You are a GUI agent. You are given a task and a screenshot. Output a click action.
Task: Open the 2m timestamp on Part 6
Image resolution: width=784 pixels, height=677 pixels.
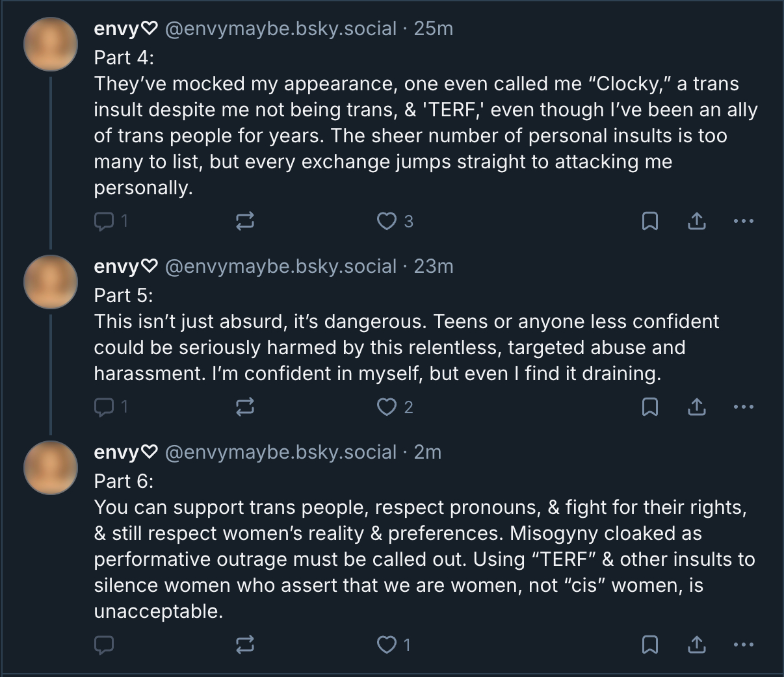tap(428, 453)
